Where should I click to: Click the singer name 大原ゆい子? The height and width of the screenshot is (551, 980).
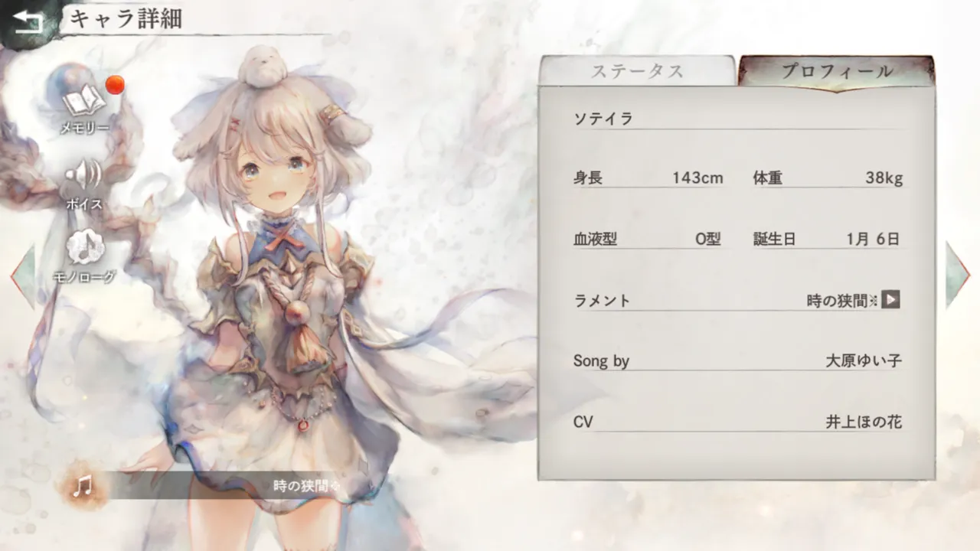point(864,360)
